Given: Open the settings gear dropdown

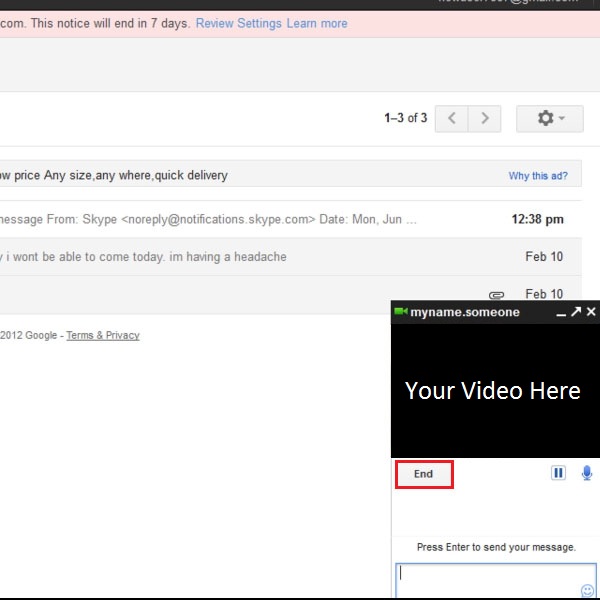Looking at the screenshot, I should tap(550, 119).
